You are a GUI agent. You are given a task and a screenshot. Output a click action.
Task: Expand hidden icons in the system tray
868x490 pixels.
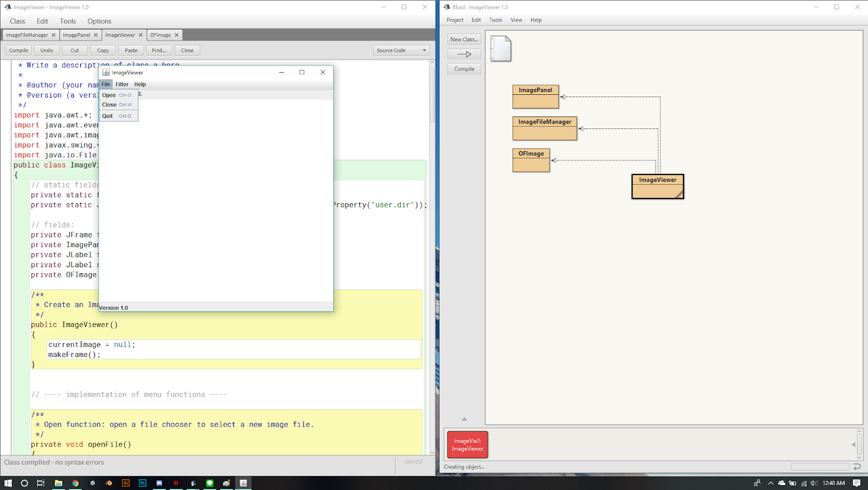tap(770, 482)
